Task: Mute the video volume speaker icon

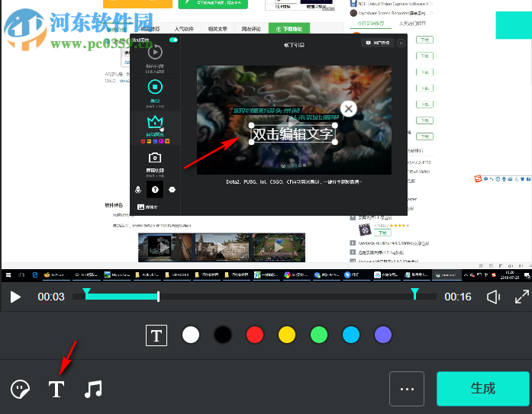Action: coord(493,297)
